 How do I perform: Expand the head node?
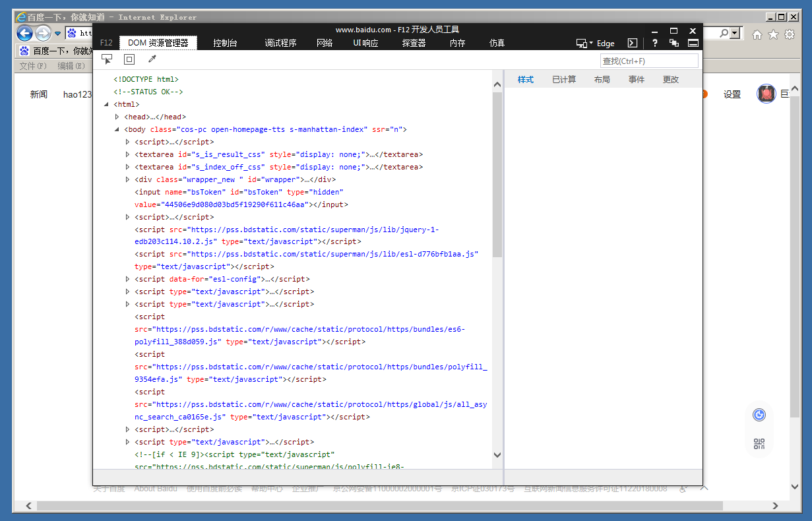[117, 117]
